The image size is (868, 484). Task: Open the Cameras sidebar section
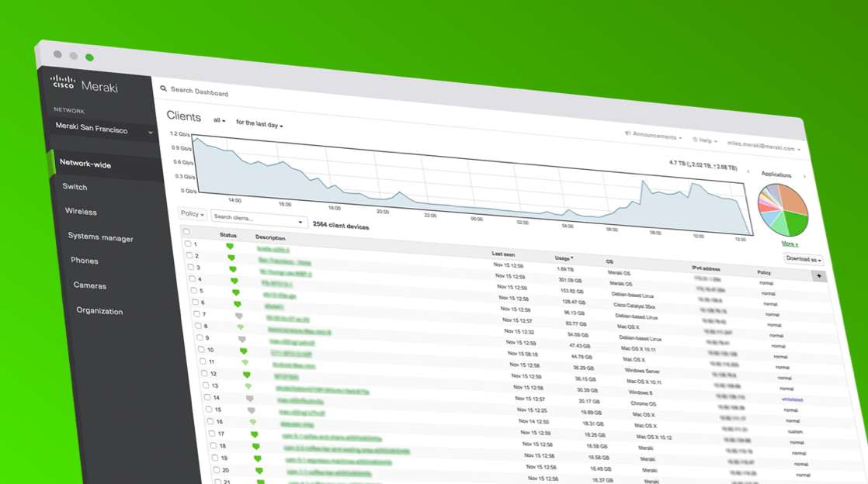(90, 285)
